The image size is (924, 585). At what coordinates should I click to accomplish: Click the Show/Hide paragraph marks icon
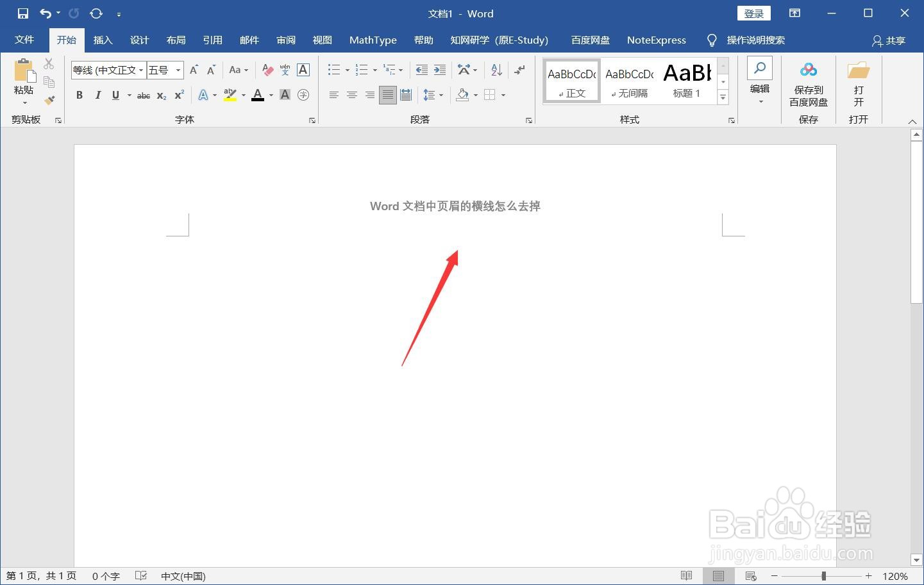pos(519,70)
